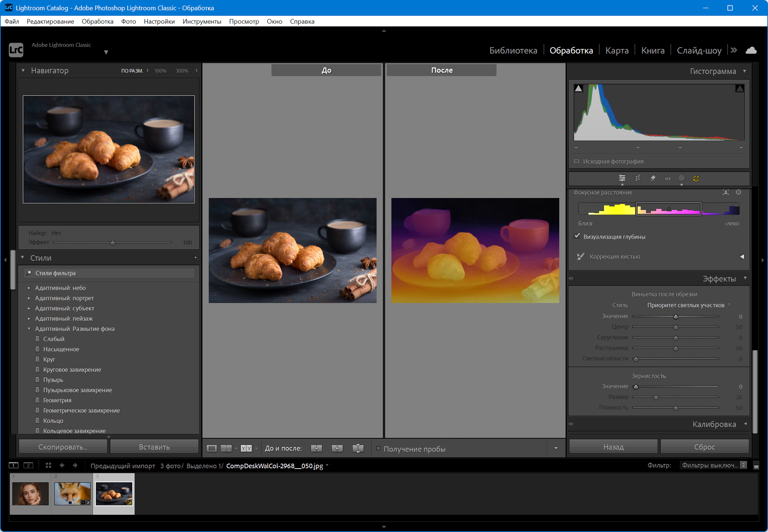This screenshot has height=532, width=768.
Task: Disable Визуализация глубины checkbox
Action: click(x=577, y=236)
